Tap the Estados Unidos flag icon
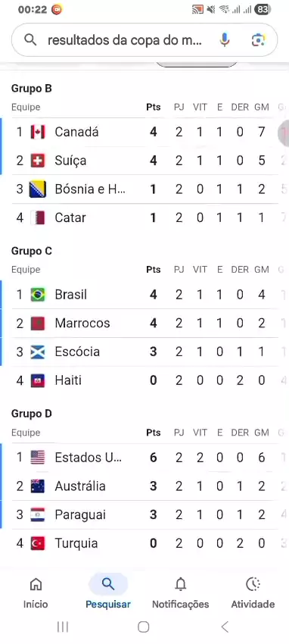The height and width of the screenshot is (644, 289). tap(38, 458)
